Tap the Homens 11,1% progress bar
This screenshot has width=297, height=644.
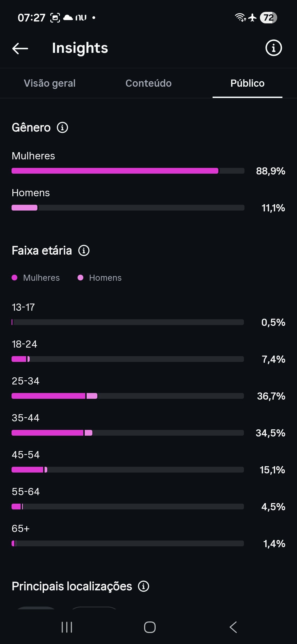[x=128, y=208]
